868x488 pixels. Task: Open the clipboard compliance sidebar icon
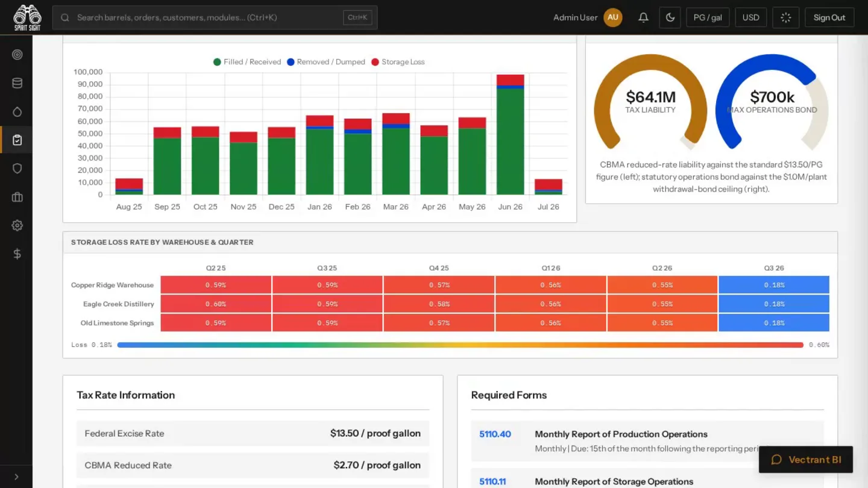click(17, 140)
